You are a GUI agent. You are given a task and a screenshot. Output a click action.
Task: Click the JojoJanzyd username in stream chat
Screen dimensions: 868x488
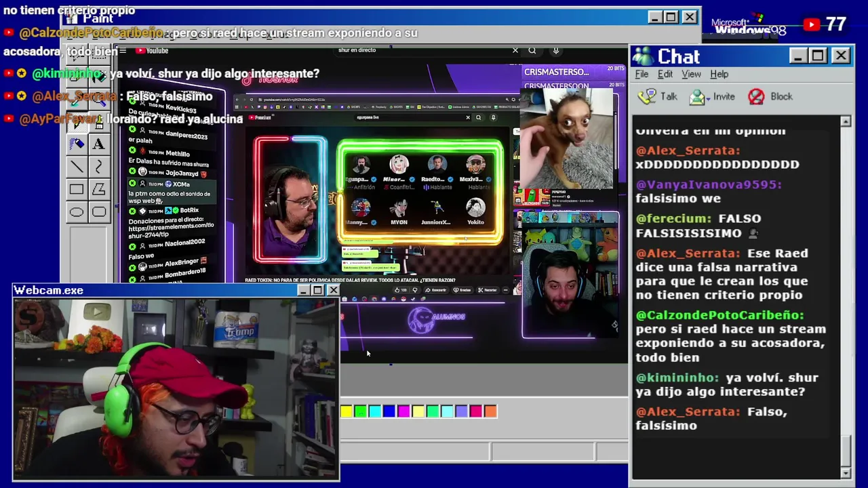point(182,174)
